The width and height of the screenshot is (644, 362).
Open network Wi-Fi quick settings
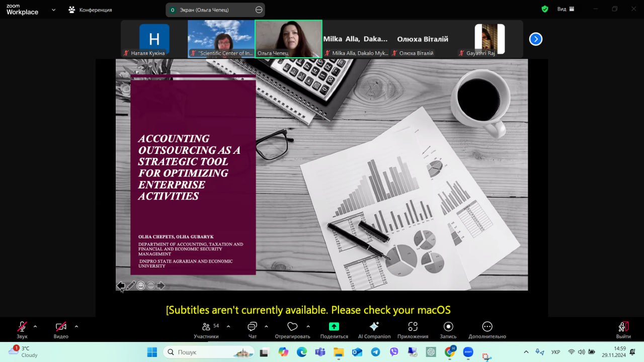pyautogui.click(x=572, y=352)
